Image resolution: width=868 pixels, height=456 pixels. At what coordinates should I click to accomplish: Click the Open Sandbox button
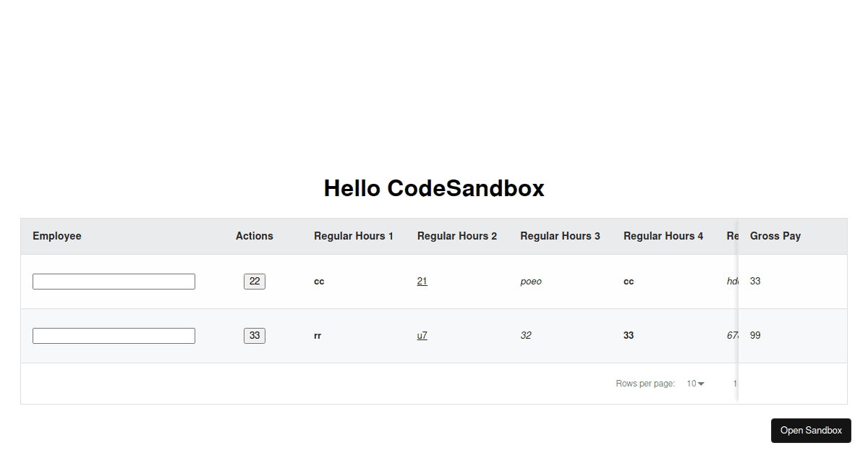(810, 430)
